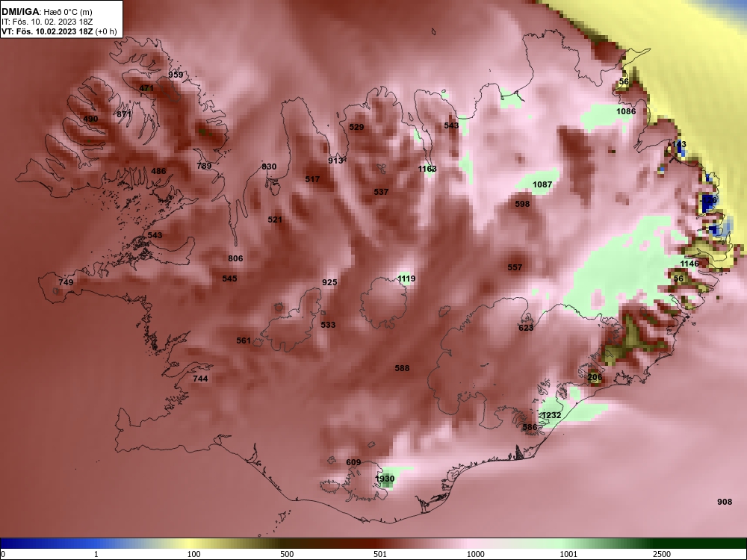747x560 pixels.
Task: Click the 486 height value
Action: pyautogui.click(x=158, y=172)
